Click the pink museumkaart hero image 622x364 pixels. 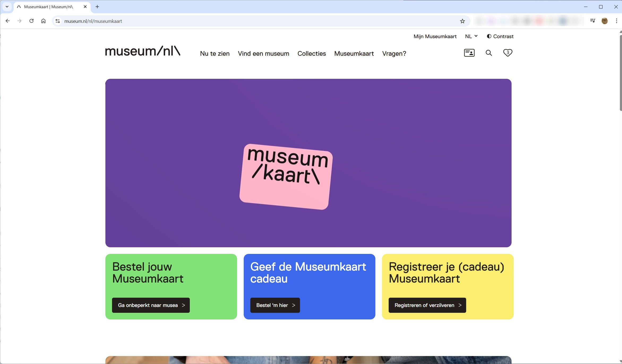pos(286,177)
